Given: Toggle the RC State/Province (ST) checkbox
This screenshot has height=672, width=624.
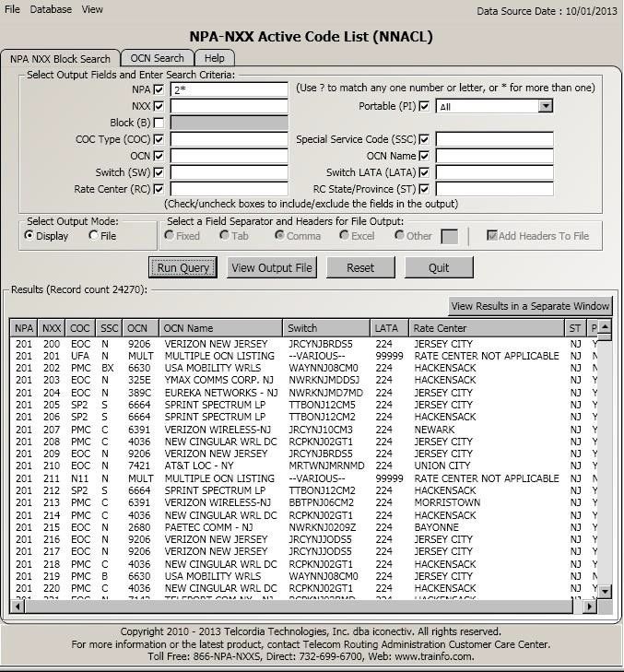Looking at the screenshot, I should 424,189.
